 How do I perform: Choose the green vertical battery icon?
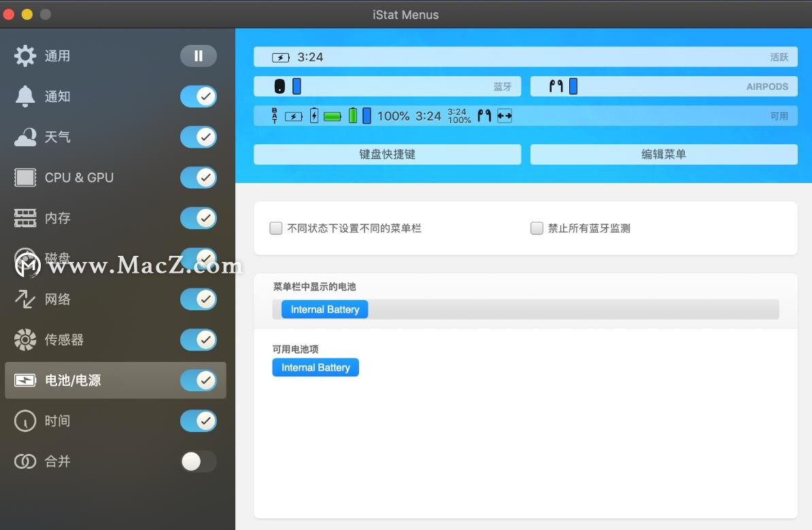click(x=353, y=116)
